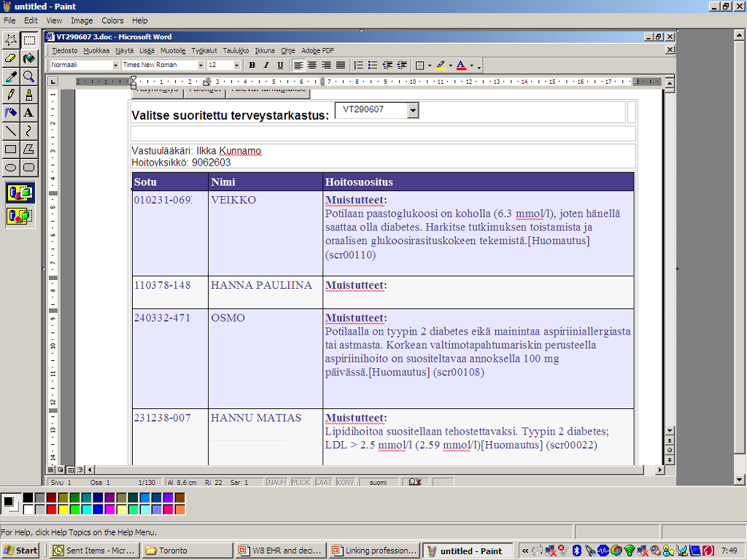Click the borders icon in Word toolbar
747x560 pixels.
pyautogui.click(x=419, y=65)
